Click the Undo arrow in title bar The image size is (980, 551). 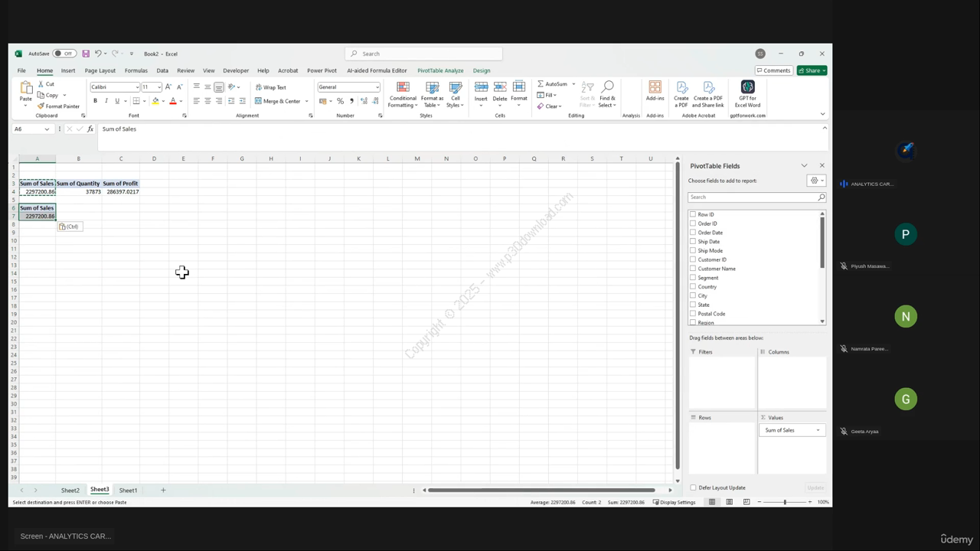98,54
